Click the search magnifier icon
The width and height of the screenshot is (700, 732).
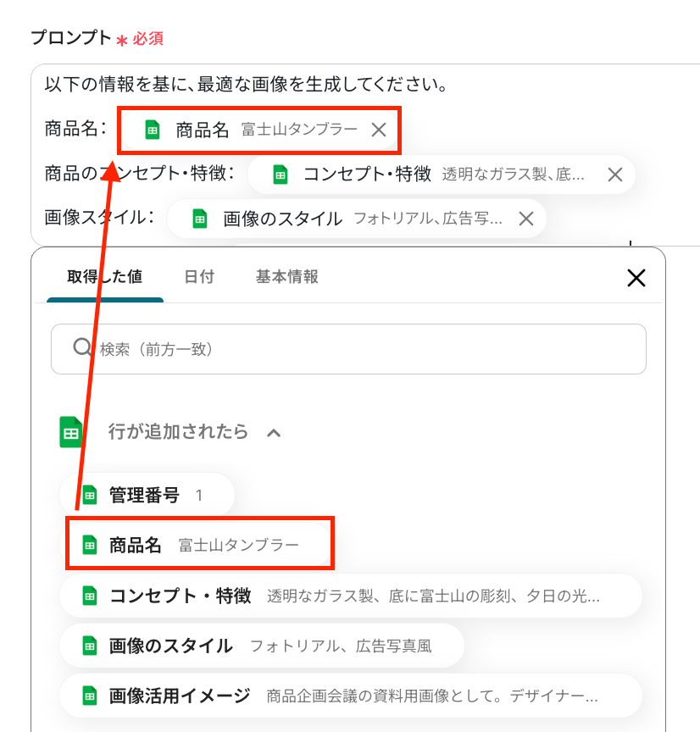point(83,347)
